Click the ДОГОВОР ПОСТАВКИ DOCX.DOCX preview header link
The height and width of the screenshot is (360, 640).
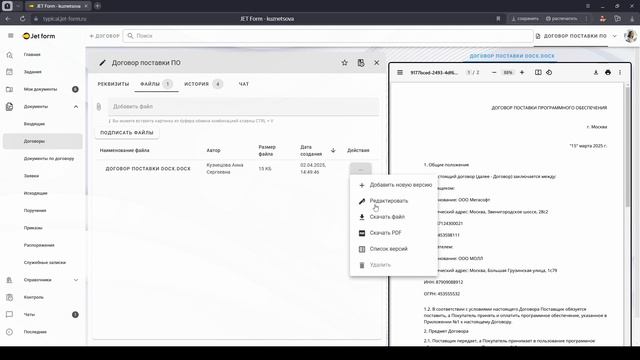click(x=512, y=56)
